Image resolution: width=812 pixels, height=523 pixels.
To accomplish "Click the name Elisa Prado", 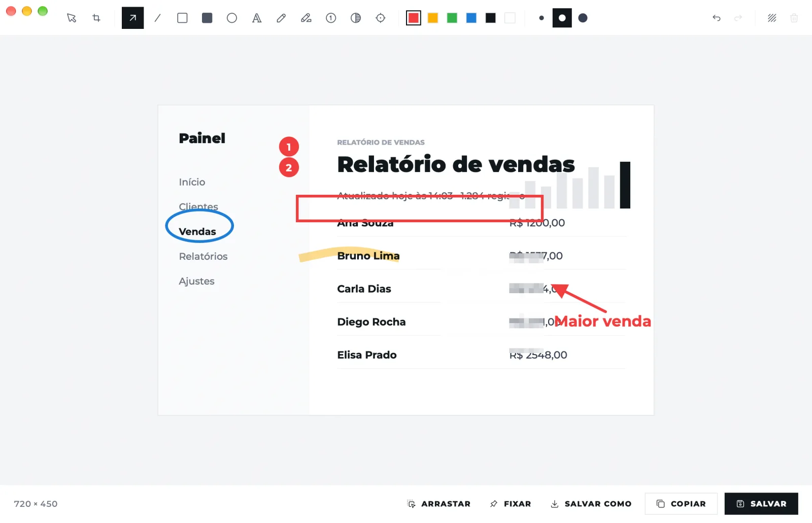I will [367, 355].
